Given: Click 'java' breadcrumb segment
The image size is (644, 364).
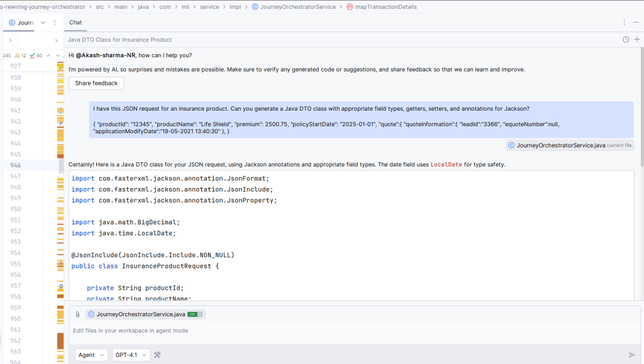Looking at the screenshot, I should [143, 7].
